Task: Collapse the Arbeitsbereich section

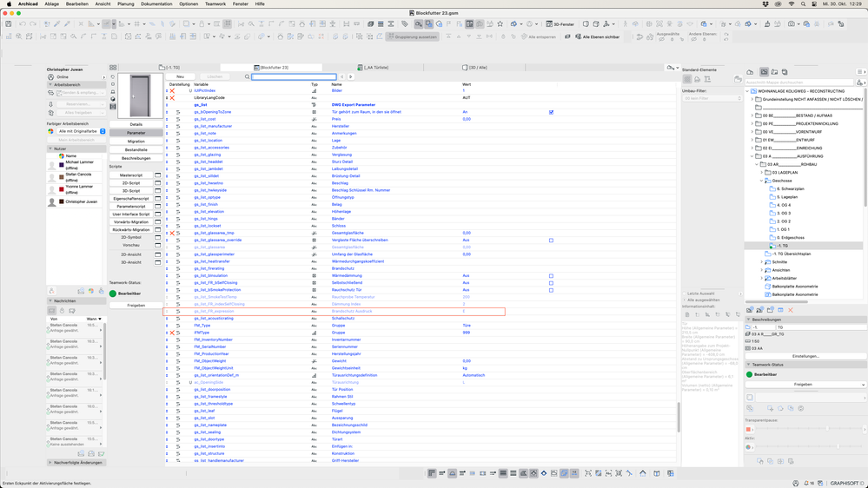Action: pos(50,84)
